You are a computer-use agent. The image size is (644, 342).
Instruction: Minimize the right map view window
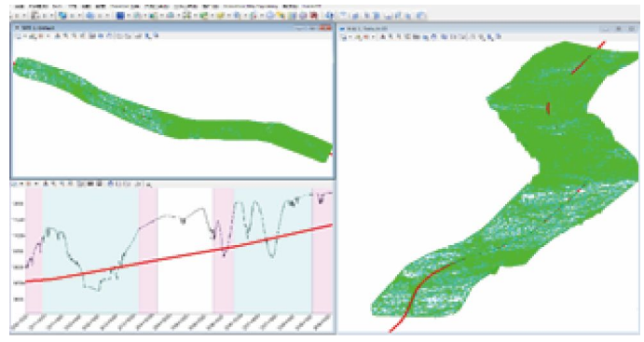(606, 29)
